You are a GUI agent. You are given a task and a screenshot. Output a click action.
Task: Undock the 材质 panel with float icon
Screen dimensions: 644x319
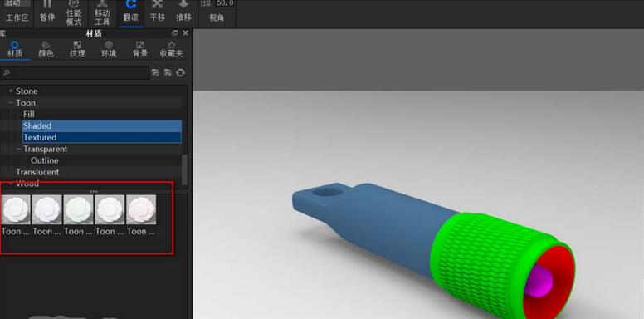pos(175,33)
